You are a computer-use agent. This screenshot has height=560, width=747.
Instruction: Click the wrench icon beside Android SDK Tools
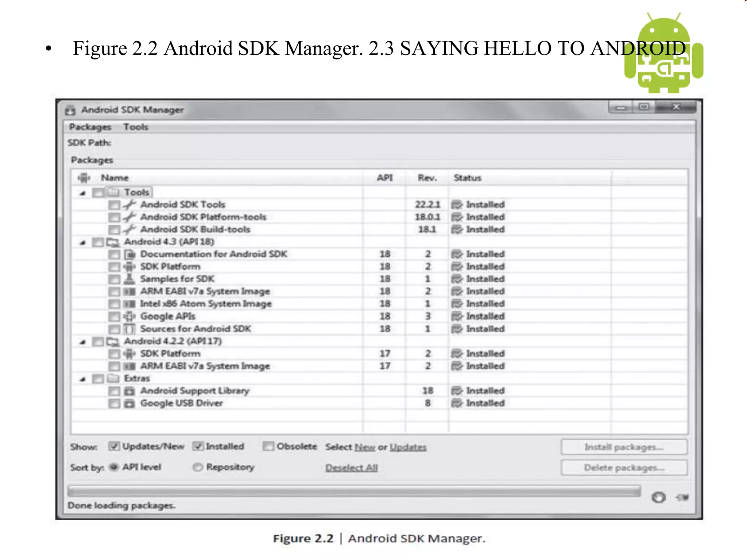129,205
